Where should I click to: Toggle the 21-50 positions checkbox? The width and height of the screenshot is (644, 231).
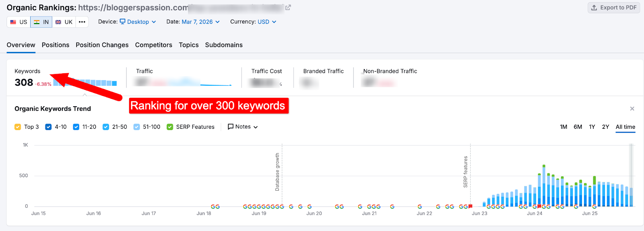click(106, 127)
